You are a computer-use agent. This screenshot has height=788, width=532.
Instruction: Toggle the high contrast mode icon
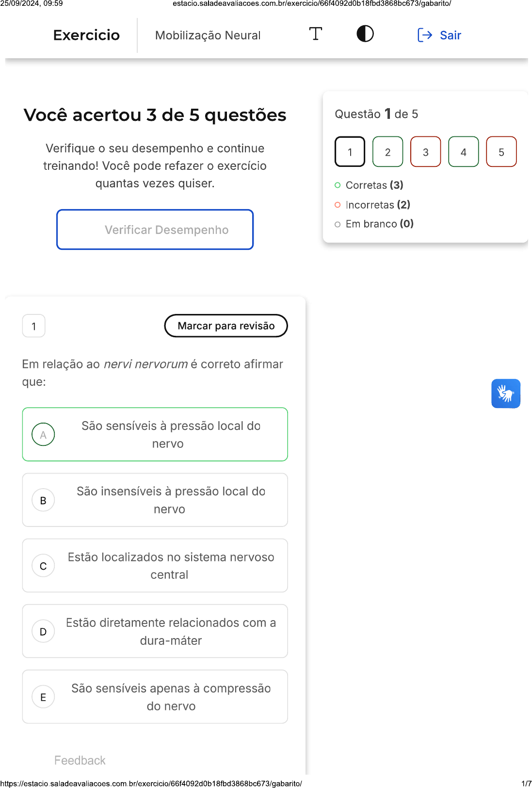365,34
